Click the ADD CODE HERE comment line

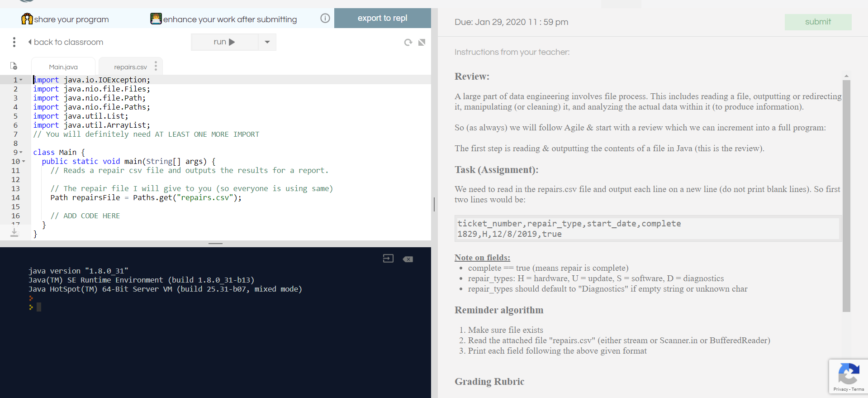pyautogui.click(x=85, y=216)
